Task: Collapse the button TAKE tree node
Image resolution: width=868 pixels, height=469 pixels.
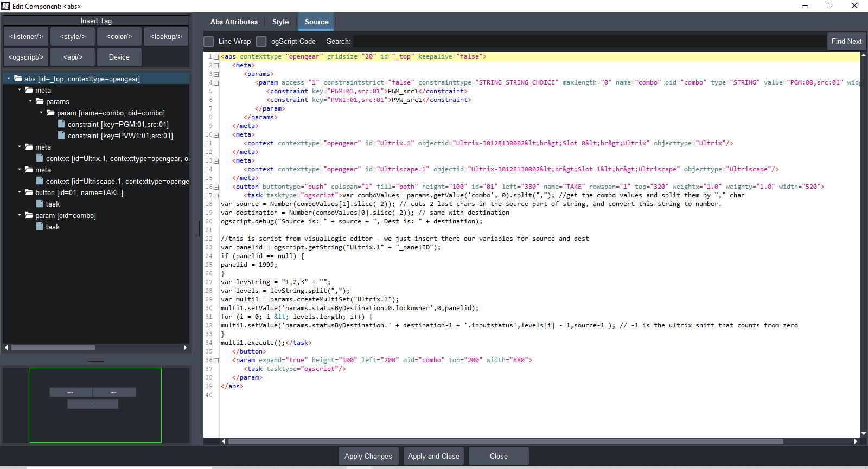Action: coord(20,192)
